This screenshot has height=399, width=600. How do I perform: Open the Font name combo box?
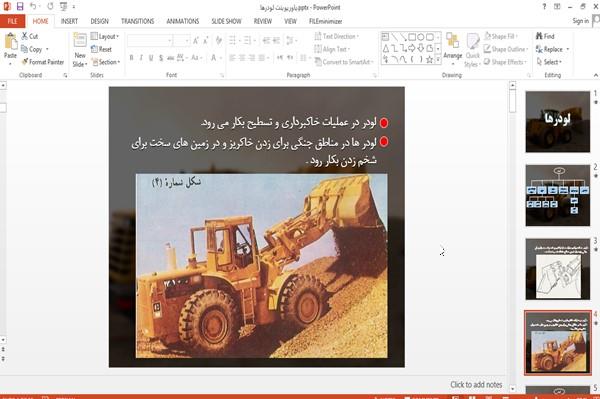click(x=150, y=40)
